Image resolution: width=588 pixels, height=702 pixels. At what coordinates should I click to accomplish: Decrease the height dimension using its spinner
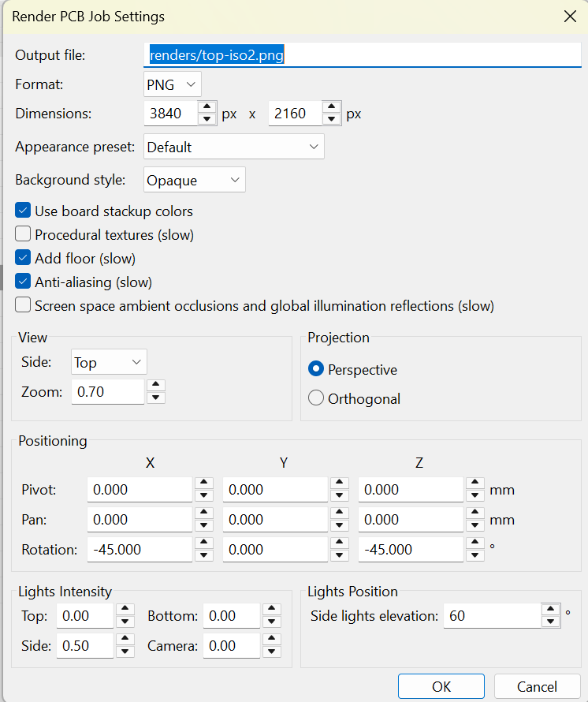332,118
